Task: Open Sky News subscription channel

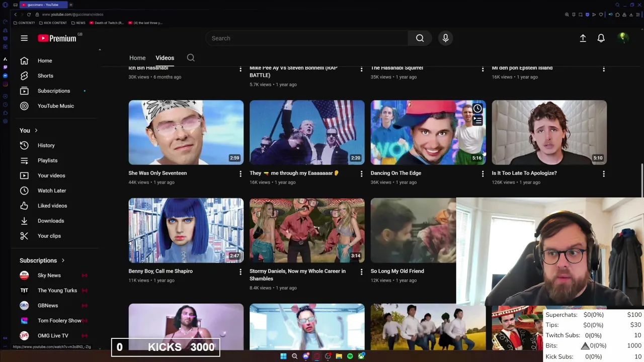Action: 50,276
